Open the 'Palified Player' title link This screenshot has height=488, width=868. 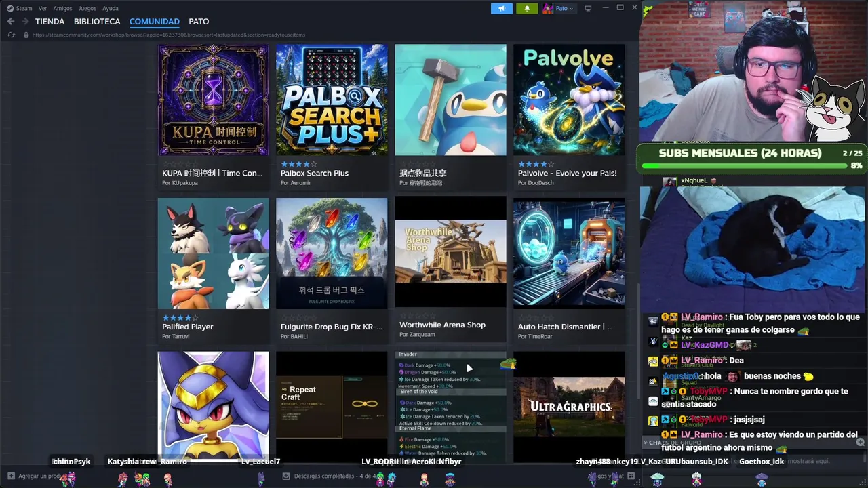tap(188, 327)
